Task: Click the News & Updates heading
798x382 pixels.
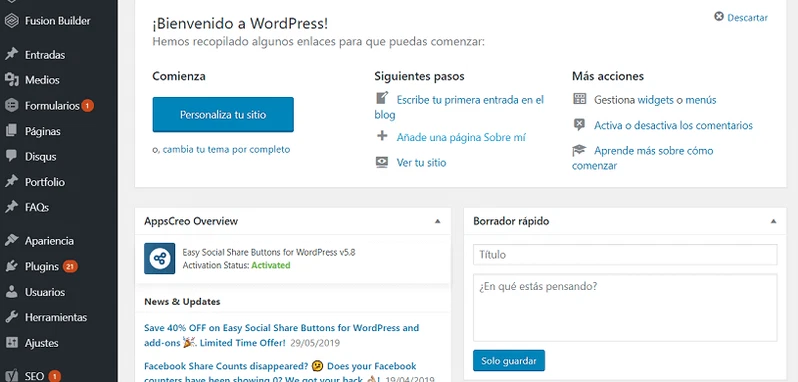Action: click(x=182, y=302)
